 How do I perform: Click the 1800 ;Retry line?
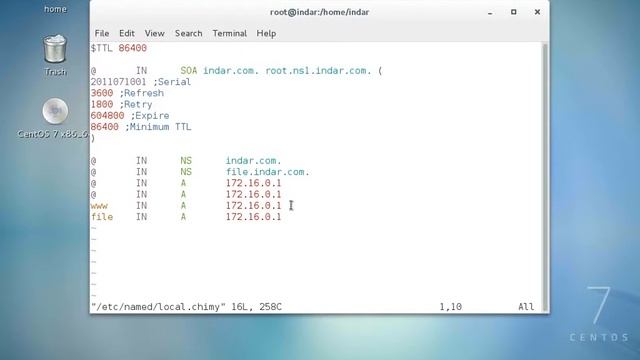click(122, 104)
